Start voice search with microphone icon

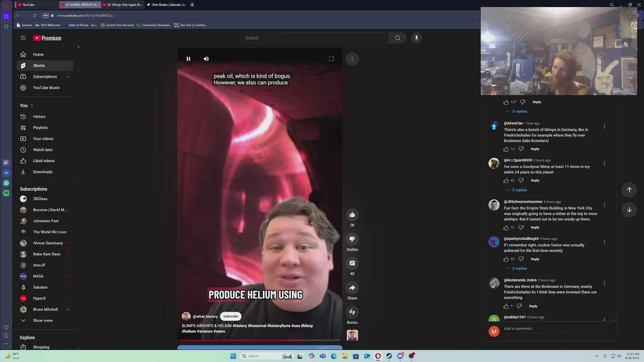pos(416,38)
